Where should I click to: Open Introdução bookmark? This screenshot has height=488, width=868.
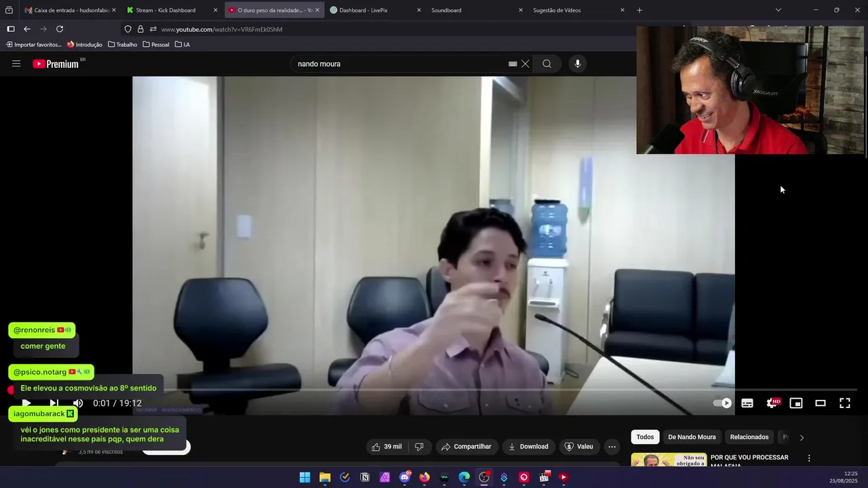[85, 45]
